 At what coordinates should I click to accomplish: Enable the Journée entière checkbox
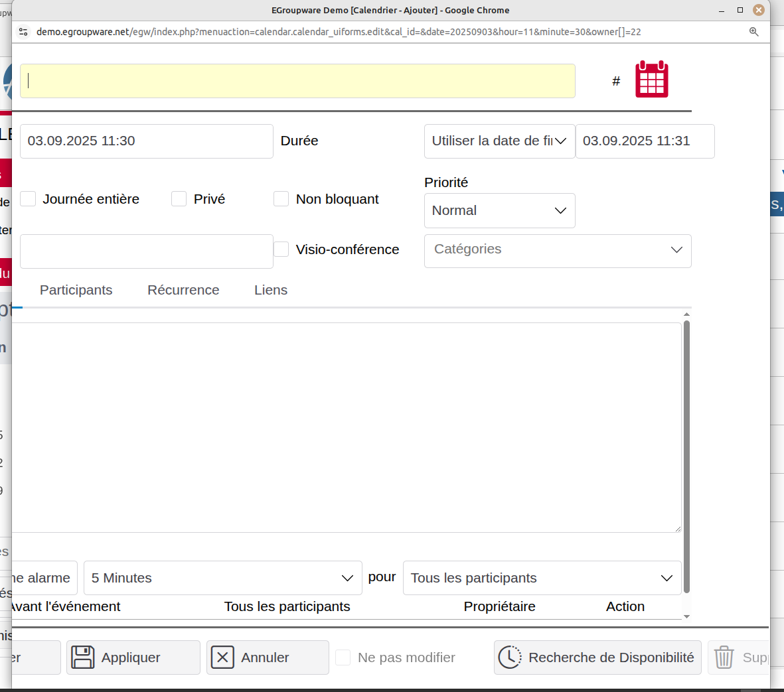click(28, 199)
